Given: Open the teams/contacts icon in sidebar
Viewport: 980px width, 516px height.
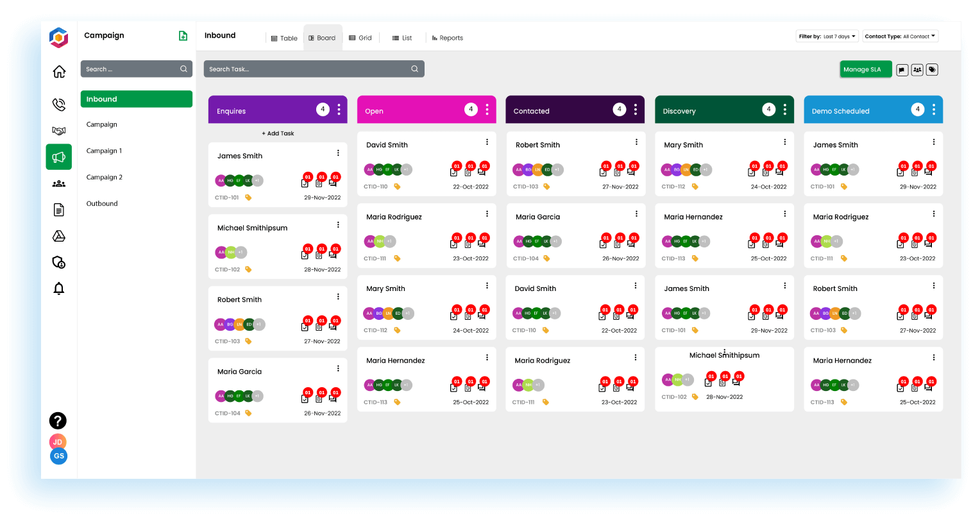Looking at the screenshot, I should [58, 183].
